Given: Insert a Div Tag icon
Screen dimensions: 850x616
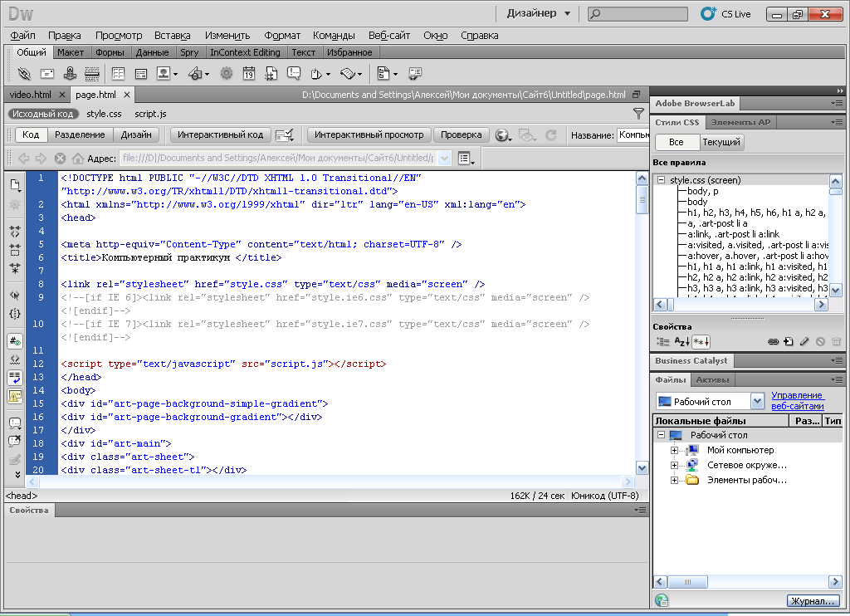Looking at the screenshot, I should click(x=141, y=73).
